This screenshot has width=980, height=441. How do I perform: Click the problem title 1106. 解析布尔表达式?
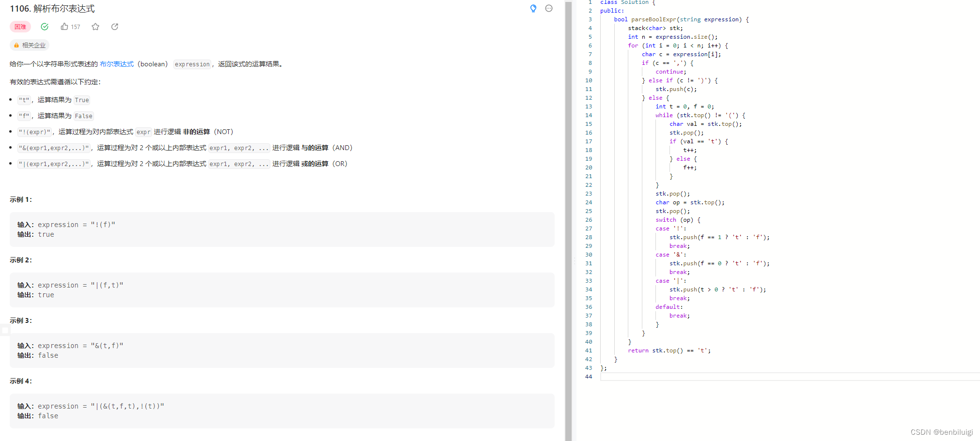(52, 9)
